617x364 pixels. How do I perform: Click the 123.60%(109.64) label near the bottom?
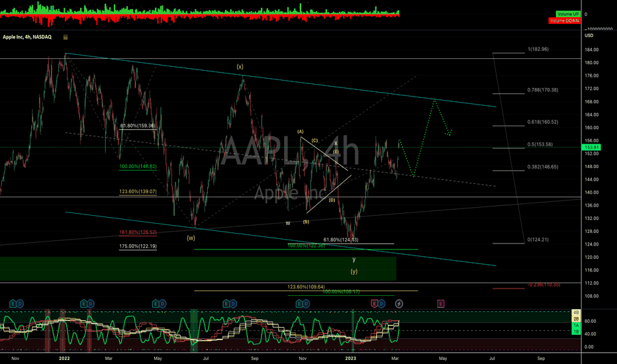tap(306, 287)
